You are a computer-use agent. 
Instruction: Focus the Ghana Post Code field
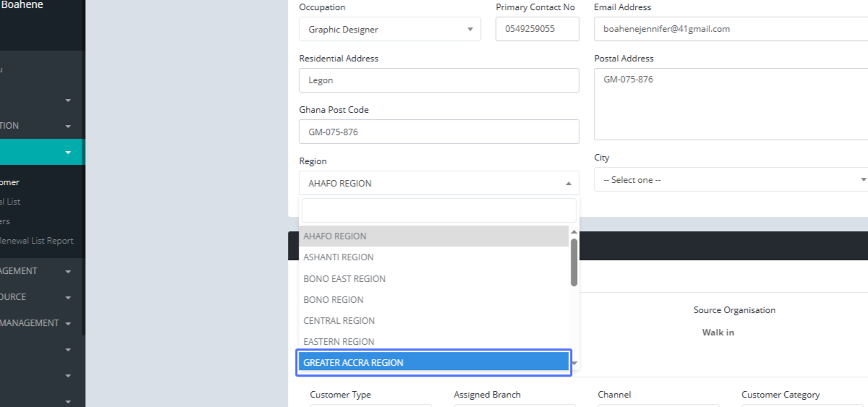438,132
